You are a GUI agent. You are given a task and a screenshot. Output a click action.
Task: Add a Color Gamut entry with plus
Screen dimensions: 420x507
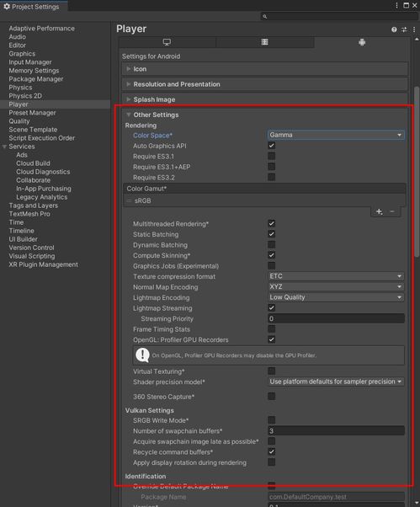380,211
